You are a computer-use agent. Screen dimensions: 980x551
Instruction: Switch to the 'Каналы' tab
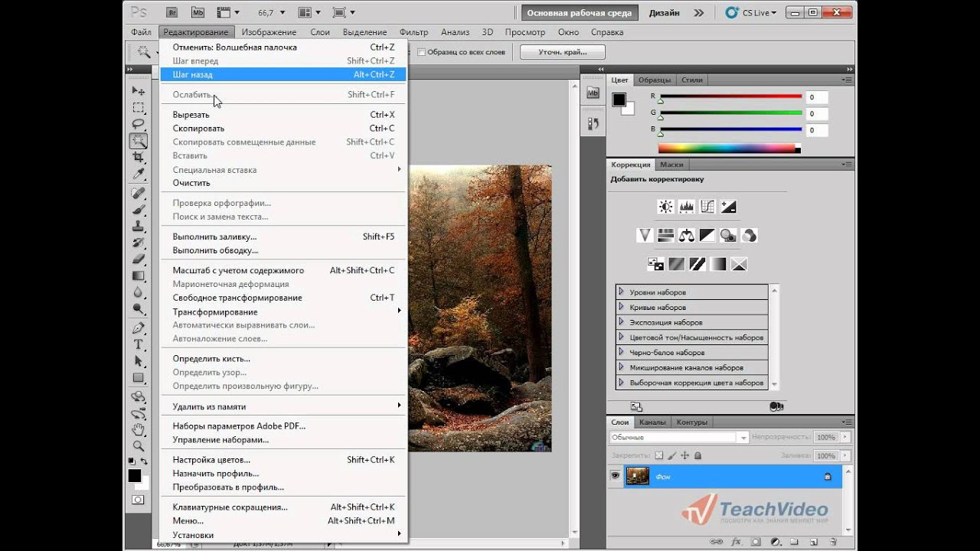pyautogui.click(x=652, y=422)
